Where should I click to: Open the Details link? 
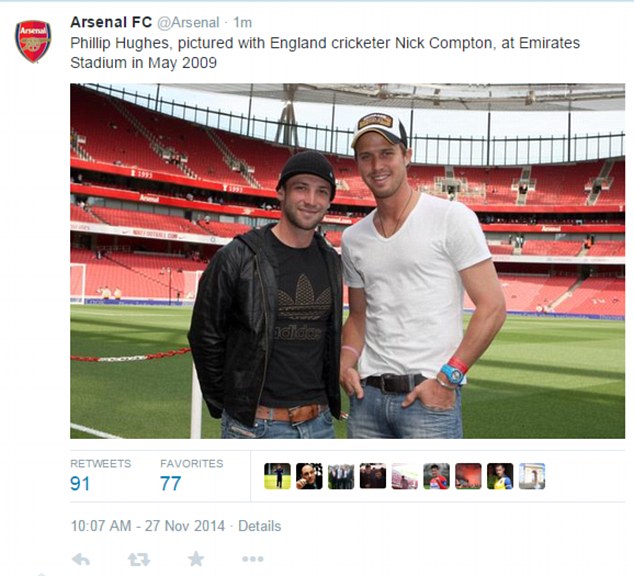[x=259, y=526]
